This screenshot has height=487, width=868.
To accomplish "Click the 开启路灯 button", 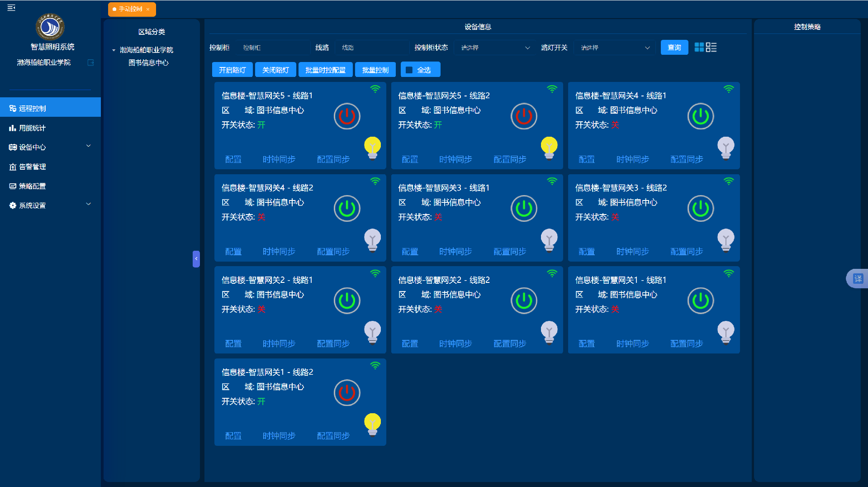I will [232, 69].
